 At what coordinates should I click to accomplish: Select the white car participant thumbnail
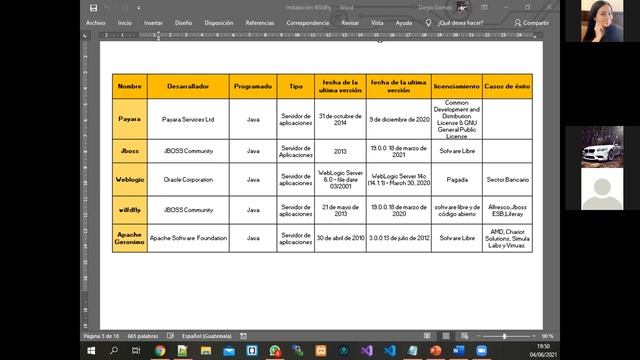(602, 147)
